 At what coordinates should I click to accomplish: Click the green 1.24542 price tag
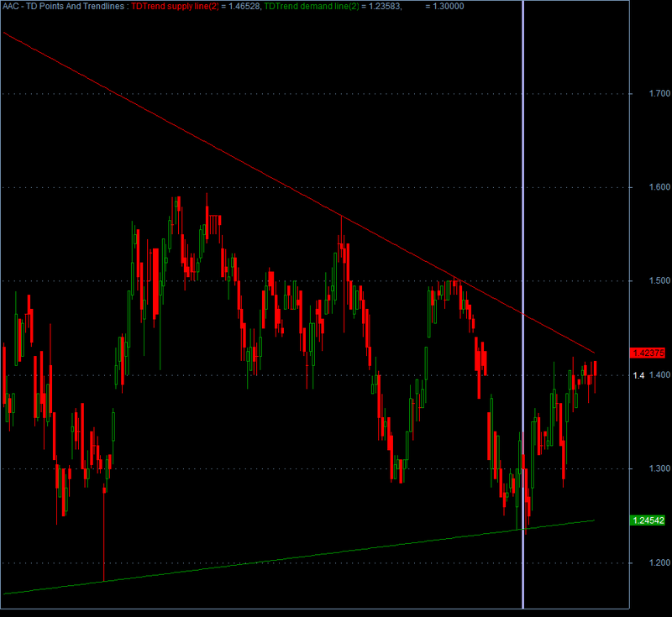(x=648, y=520)
